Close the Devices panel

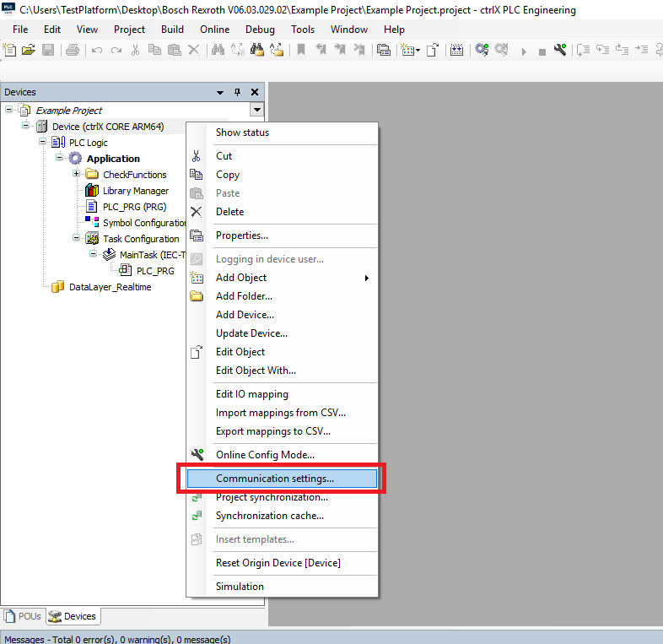point(255,92)
